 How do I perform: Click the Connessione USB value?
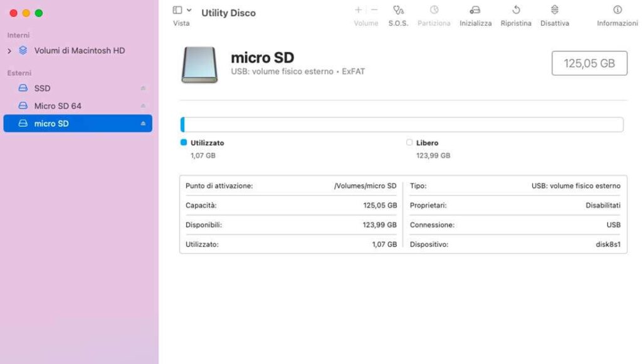point(613,225)
